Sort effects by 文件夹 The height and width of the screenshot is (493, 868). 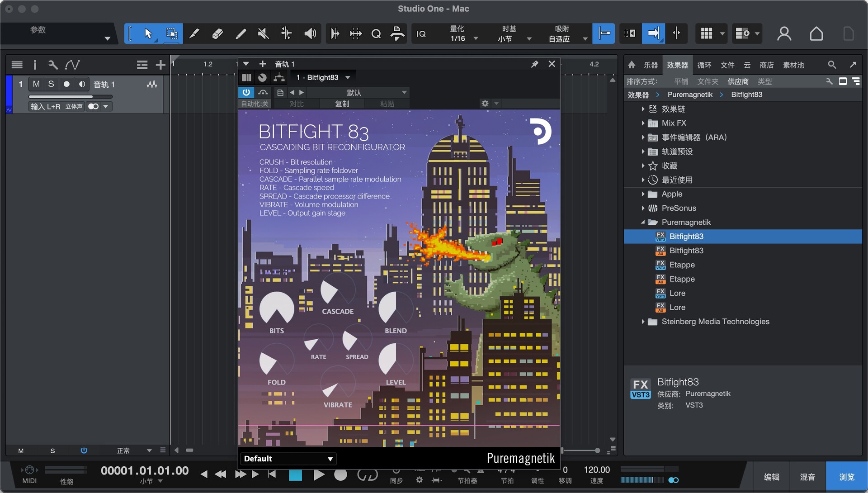708,81
